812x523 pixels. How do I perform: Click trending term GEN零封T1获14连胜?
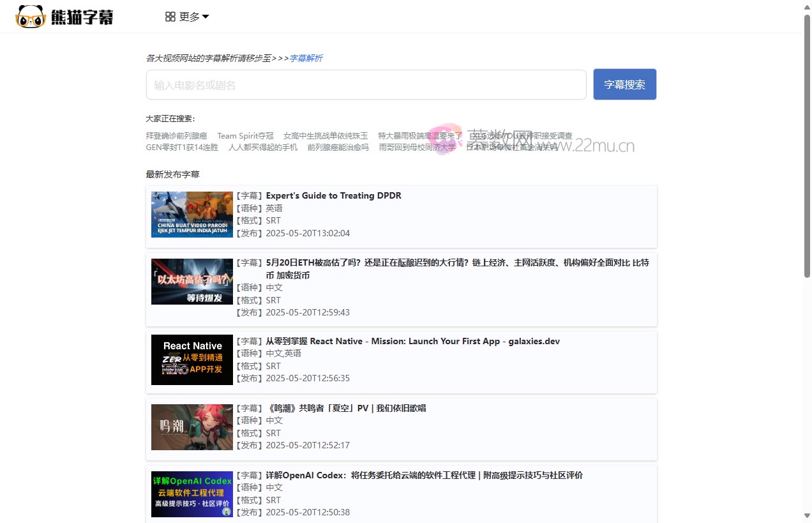click(182, 148)
